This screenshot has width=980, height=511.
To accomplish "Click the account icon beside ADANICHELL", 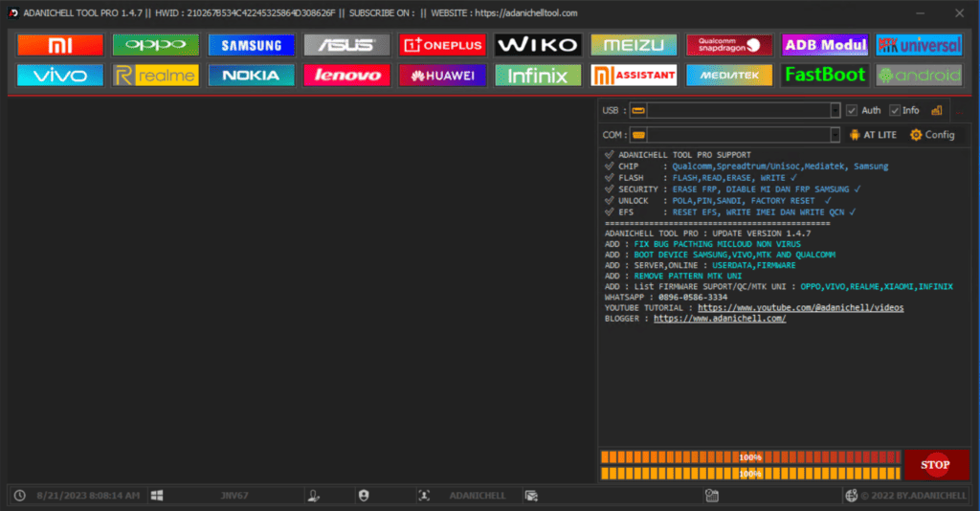I will pos(424,496).
